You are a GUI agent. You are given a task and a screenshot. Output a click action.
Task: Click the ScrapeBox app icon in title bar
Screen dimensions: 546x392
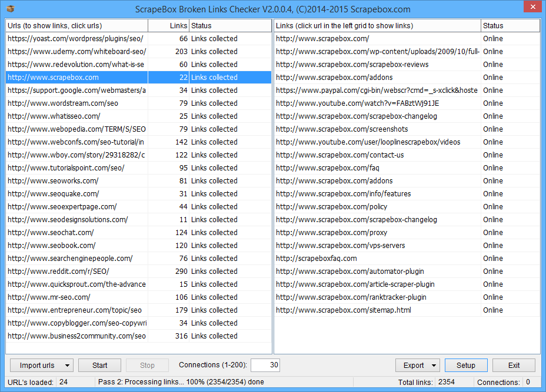(x=11, y=9)
